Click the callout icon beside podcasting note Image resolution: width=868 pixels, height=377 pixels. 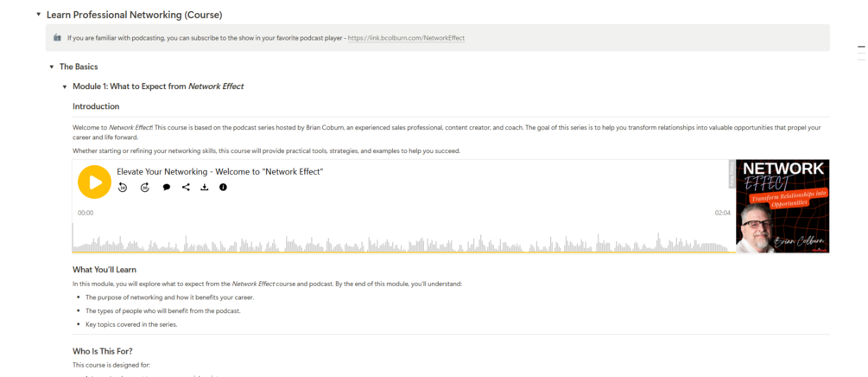point(58,38)
